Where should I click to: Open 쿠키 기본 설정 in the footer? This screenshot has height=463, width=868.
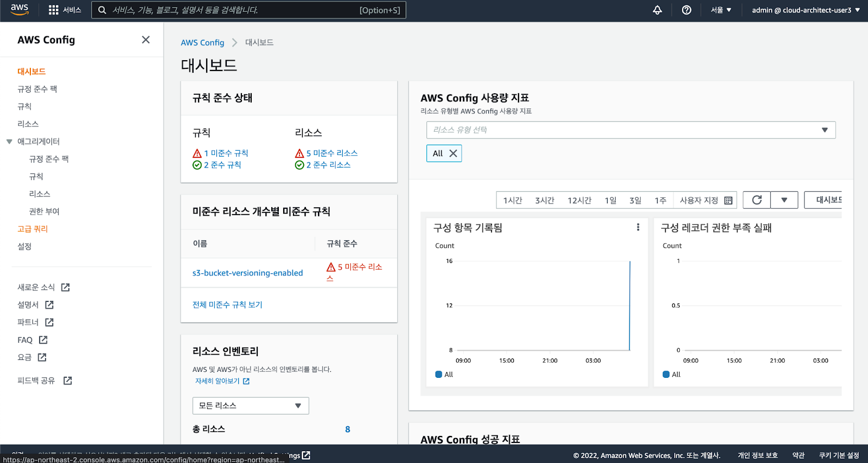tap(839, 455)
